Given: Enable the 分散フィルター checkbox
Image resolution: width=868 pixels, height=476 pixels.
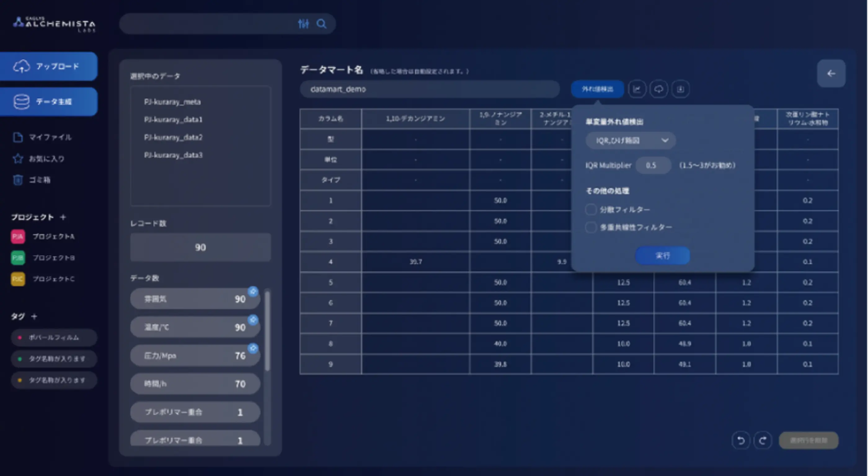Looking at the screenshot, I should pyautogui.click(x=591, y=209).
